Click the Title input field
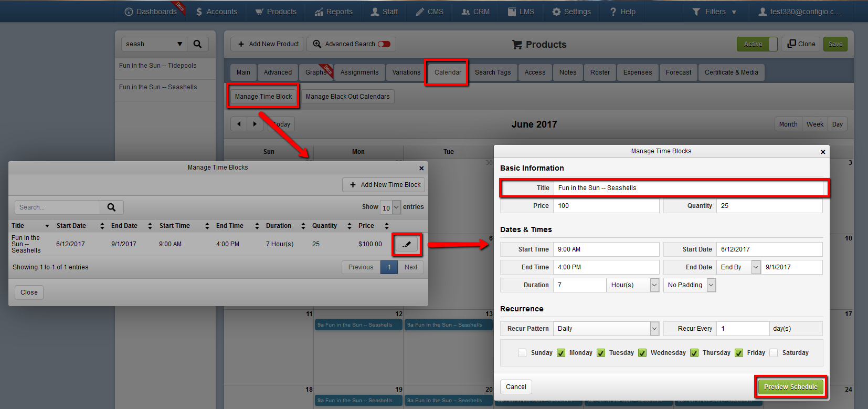The image size is (868, 409). click(689, 188)
